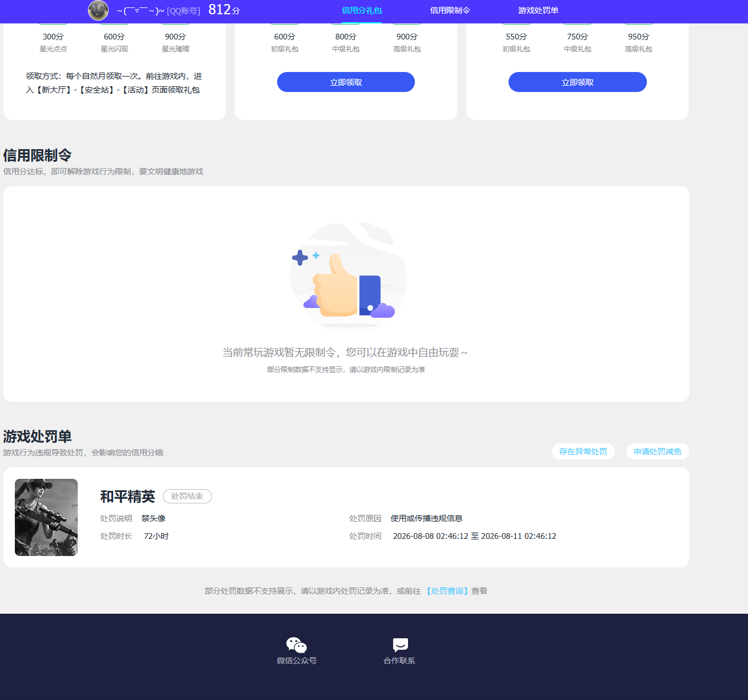Click the 812分 credit score in header
Viewport: 748px width, 700px height.
[224, 10]
